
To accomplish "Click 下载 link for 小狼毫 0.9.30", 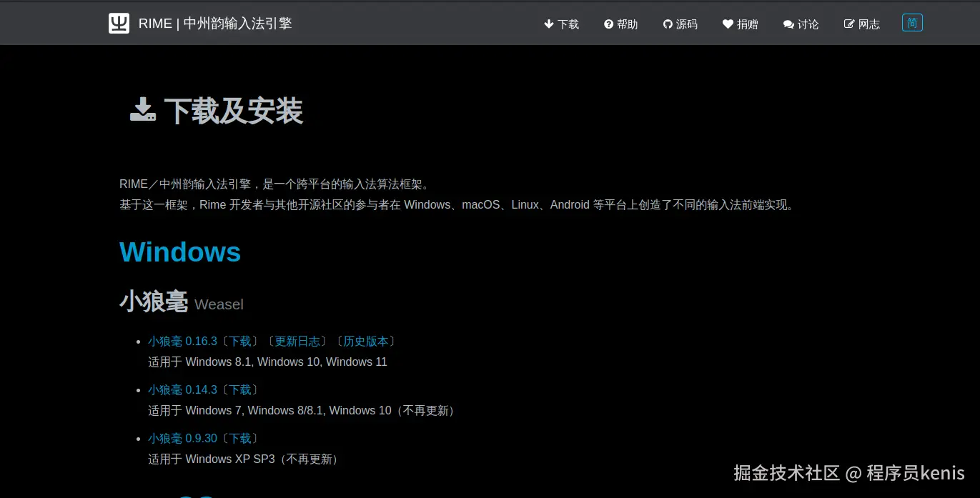I will tap(240, 439).
